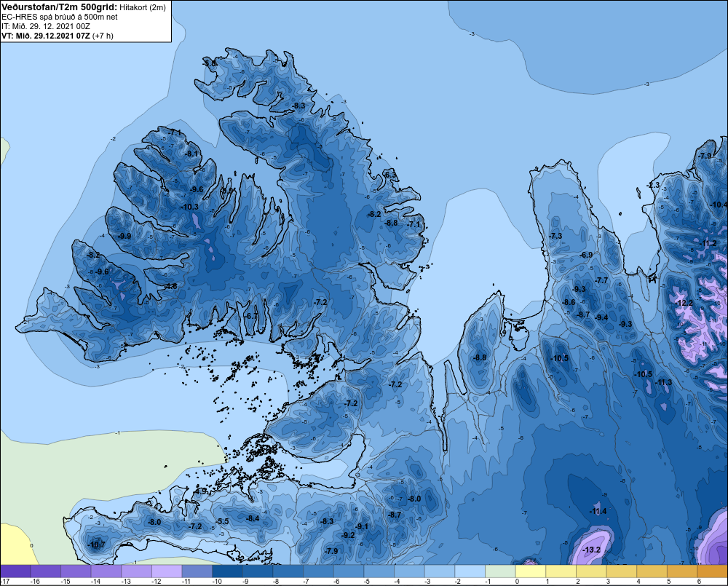The width and height of the screenshot is (728, 586).
Task: Click the 'IT: Mið. 29. 12. 2021 00Z' line
Action: tap(45, 26)
